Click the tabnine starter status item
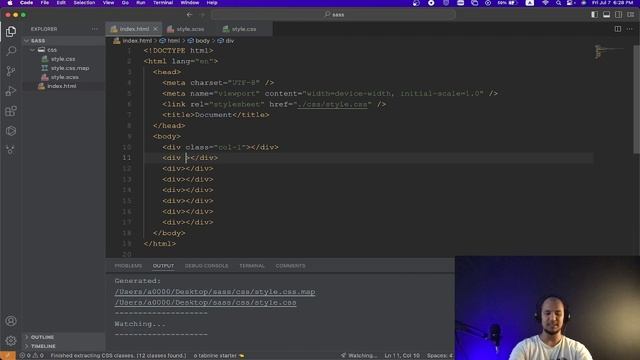 [219, 356]
